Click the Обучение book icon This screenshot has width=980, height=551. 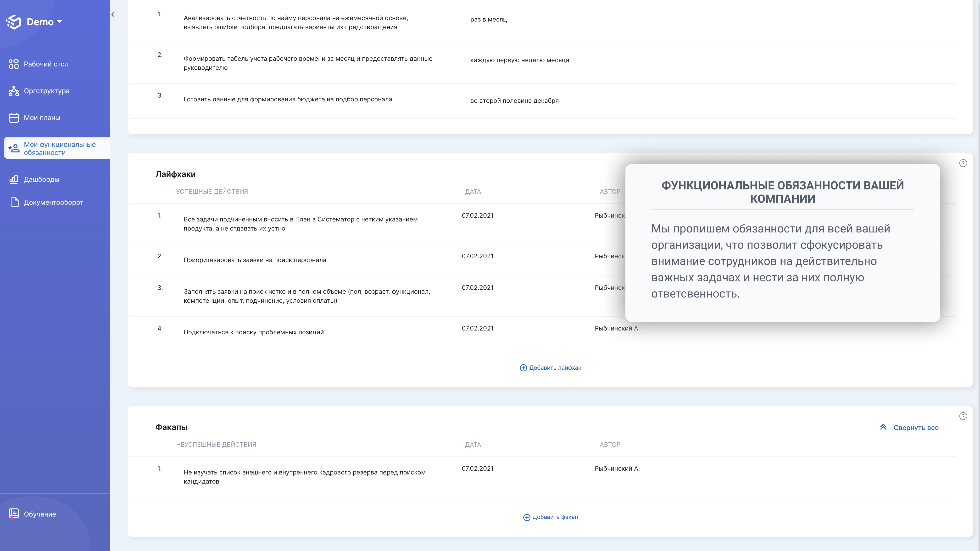point(14,514)
